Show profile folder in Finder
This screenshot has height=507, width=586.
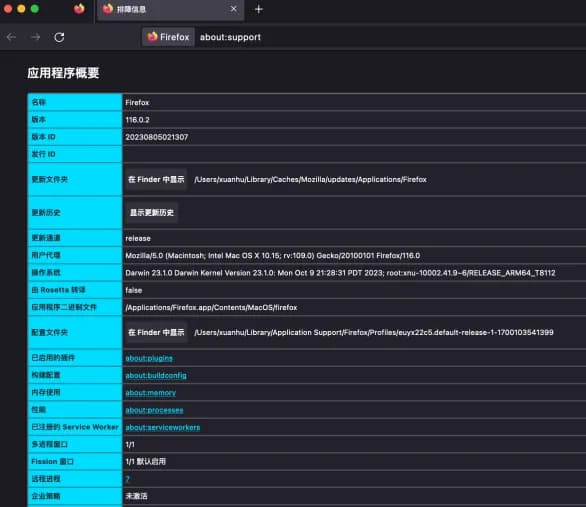tap(156, 333)
